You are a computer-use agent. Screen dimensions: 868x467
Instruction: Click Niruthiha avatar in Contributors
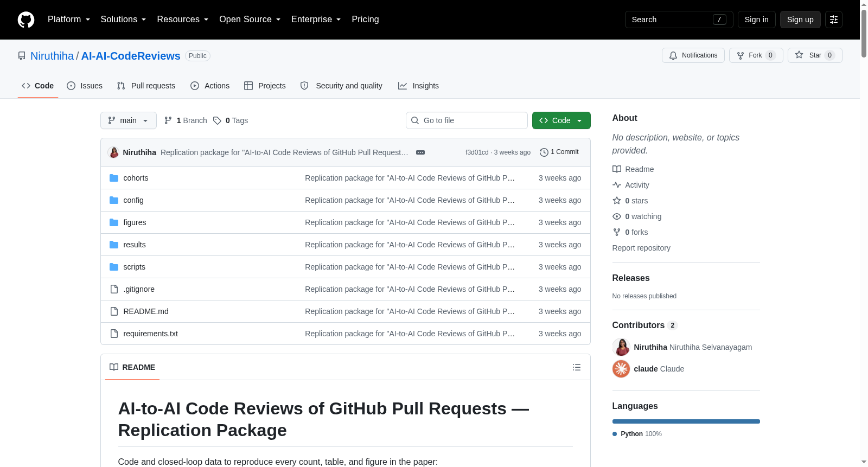click(621, 347)
